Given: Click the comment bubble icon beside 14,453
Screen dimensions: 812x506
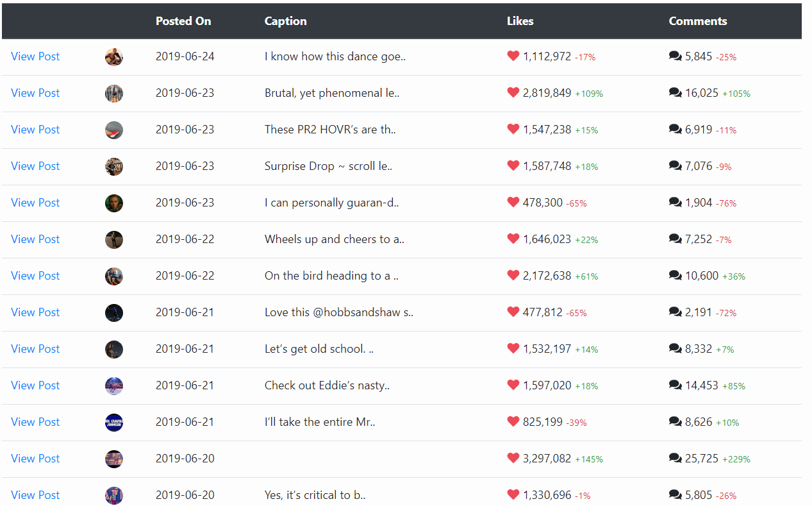Looking at the screenshot, I should (x=675, y=385).
